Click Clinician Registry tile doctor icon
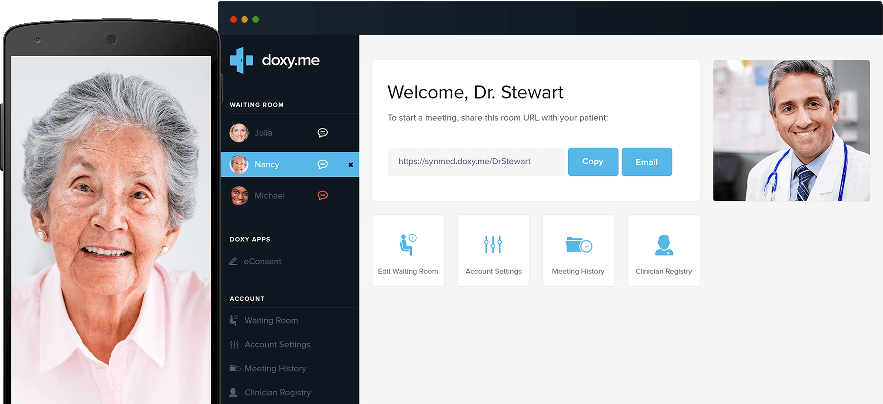The image size is (883, 404). [x=663, y=245]
